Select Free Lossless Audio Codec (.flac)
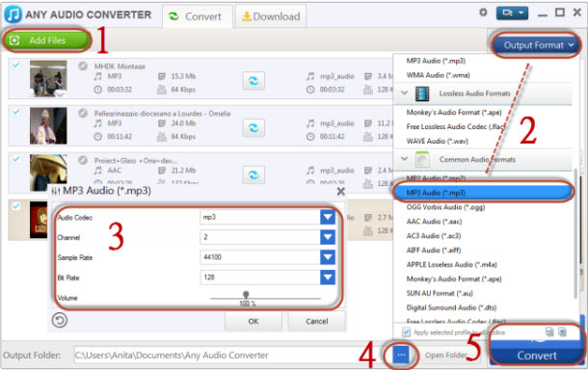Screen dimensions: 588x370 coord(456,127)
